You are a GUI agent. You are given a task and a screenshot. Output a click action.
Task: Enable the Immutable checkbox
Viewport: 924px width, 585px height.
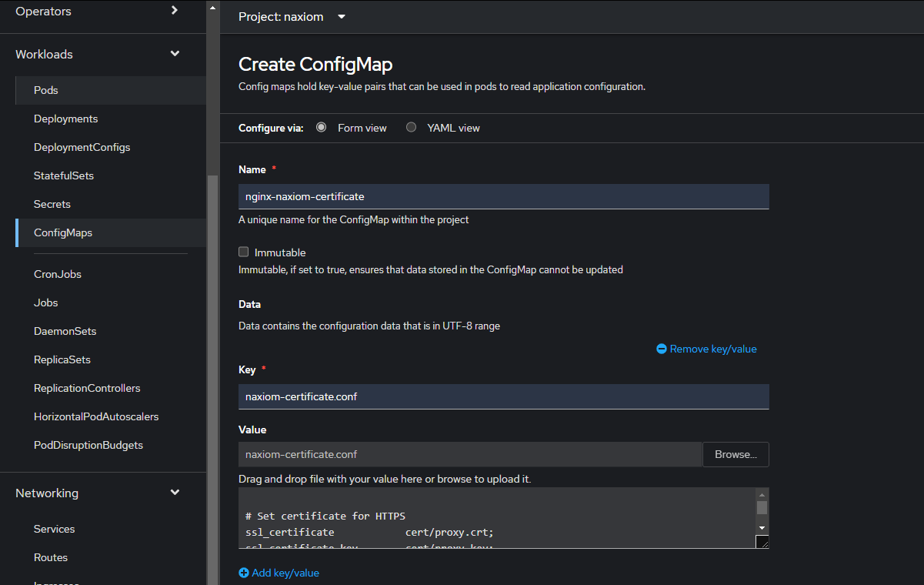(244, 252)
